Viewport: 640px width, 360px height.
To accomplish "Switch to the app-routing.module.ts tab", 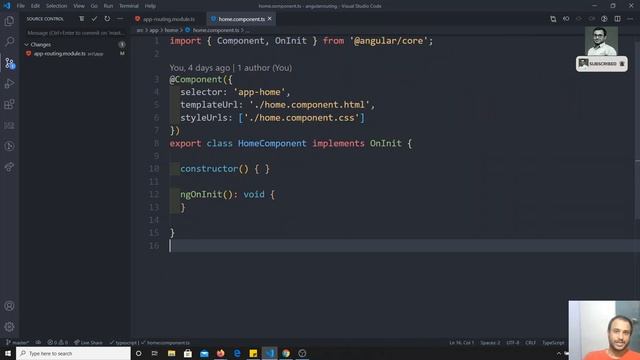I will [x=169, y=19].
